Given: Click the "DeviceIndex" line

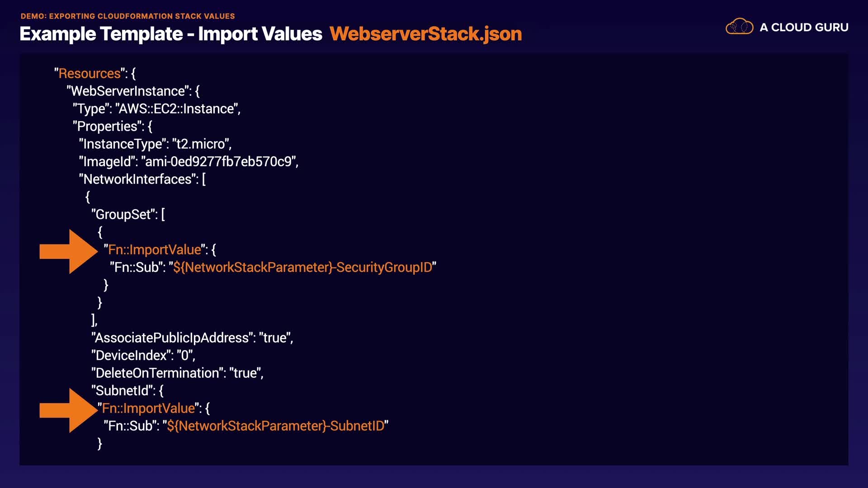Looking at the screenshot, I should point(143,356).
